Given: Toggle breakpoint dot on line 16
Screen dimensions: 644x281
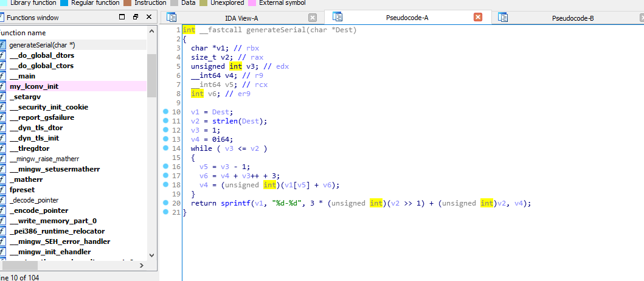Looking at the screenshot, I should 166,167.
